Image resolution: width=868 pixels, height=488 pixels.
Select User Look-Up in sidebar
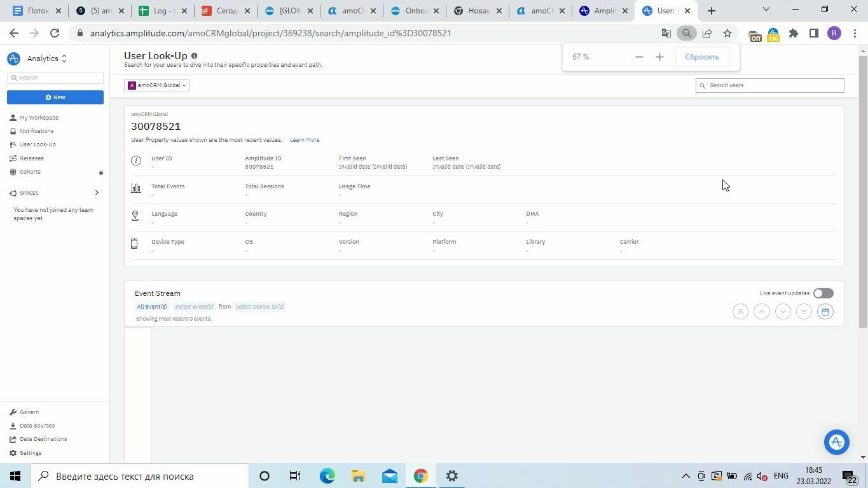tap(38, 144)
